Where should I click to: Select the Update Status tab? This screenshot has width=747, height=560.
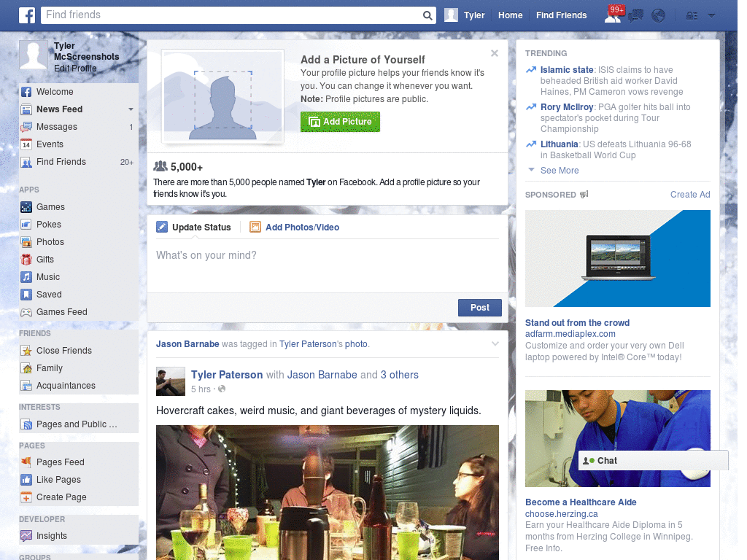click(193, 227)
